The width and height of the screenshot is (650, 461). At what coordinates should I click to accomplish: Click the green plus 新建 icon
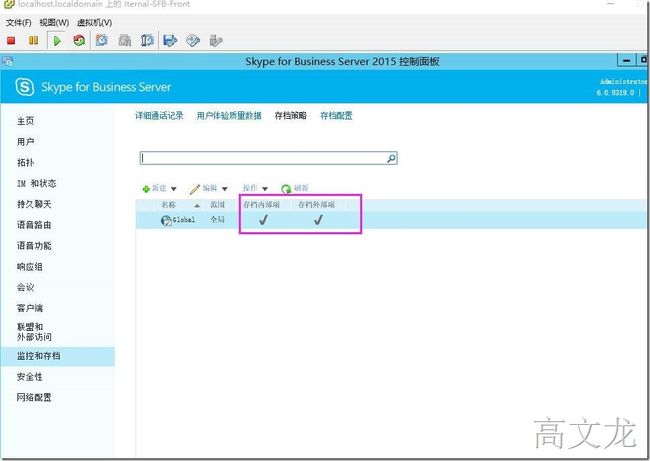click(146, 189)
